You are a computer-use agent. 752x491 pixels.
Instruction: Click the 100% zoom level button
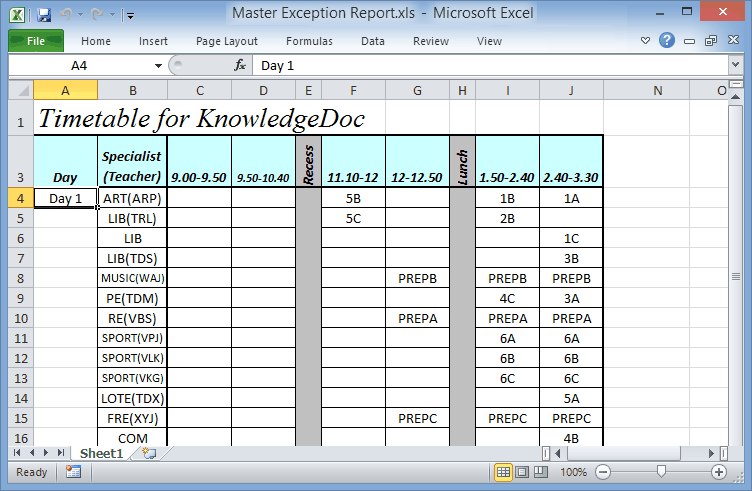coord(573,472)
